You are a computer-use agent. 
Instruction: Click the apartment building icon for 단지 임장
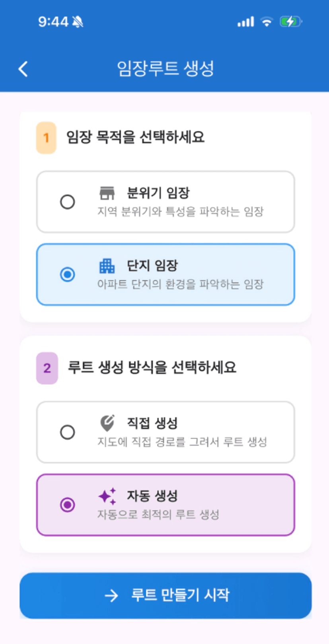pos(107,266)
